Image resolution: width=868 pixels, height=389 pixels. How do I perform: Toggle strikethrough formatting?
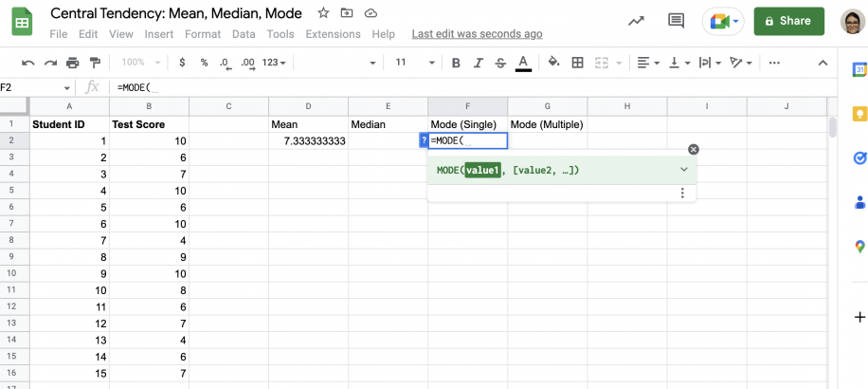click(500, 63)
